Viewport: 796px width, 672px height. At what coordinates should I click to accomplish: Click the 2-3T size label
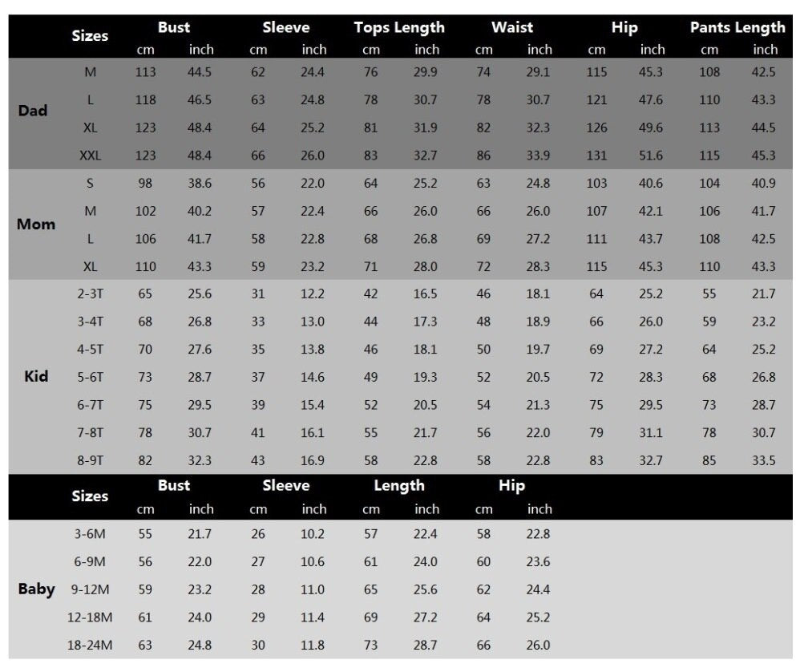(x=90, y=293)
